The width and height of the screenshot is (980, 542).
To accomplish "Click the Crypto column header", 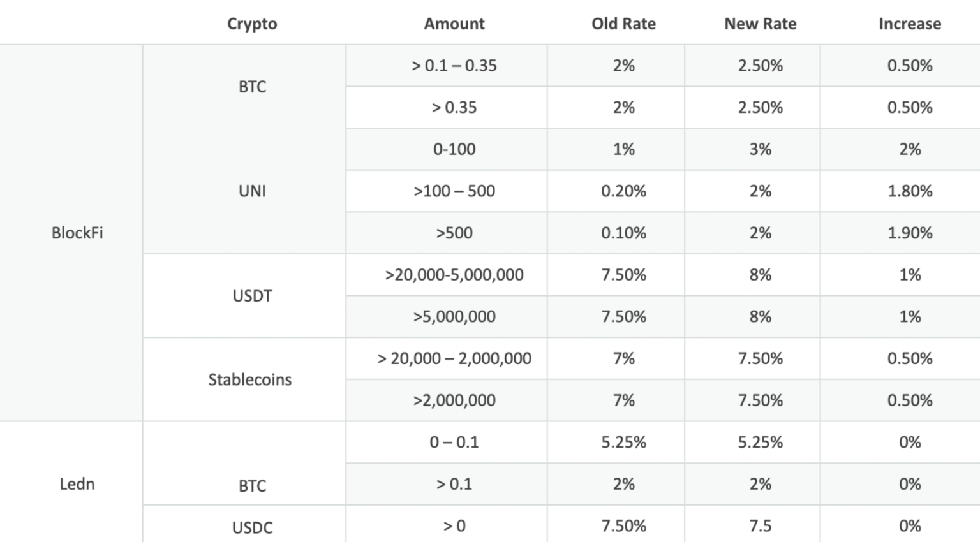I will (x=252, y=24).
